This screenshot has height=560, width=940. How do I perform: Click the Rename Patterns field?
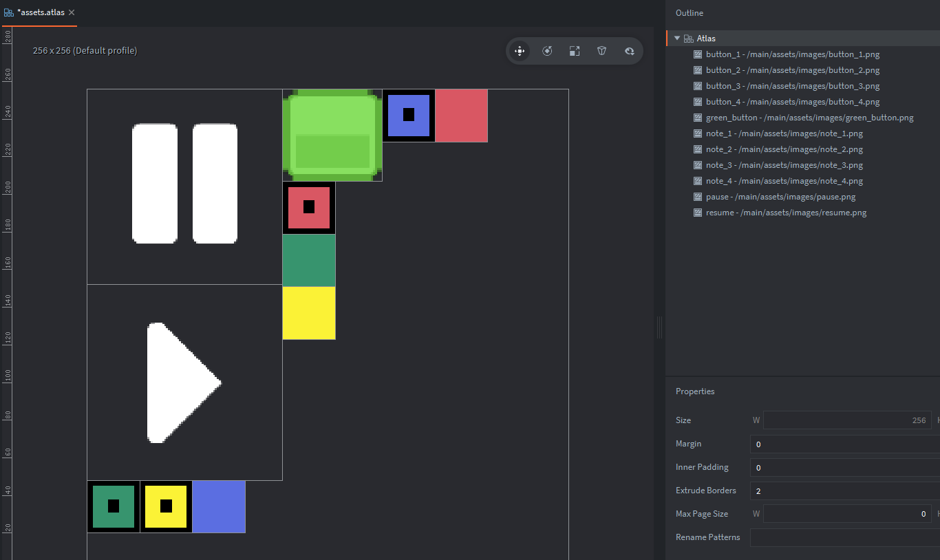(x=844, y=537)
